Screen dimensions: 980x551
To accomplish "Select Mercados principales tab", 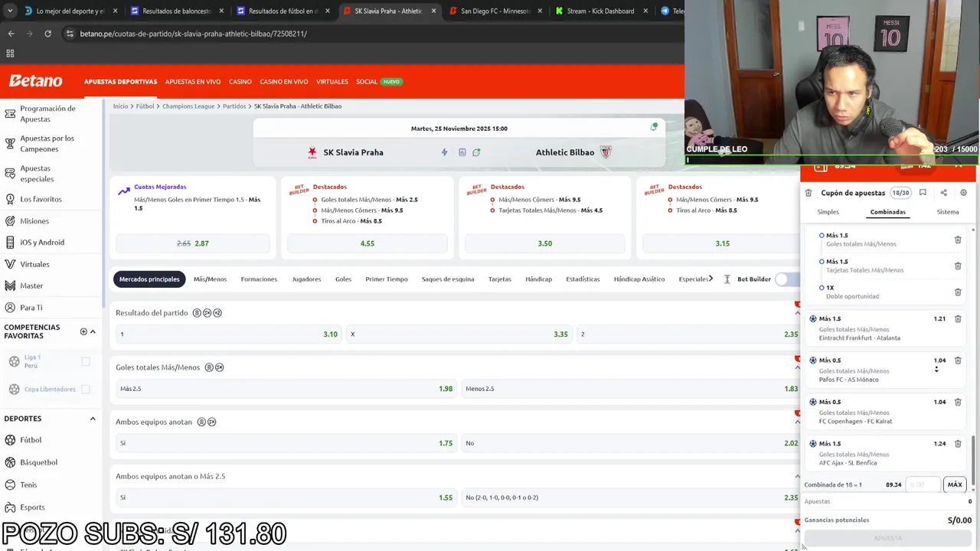I will (149, 279).
